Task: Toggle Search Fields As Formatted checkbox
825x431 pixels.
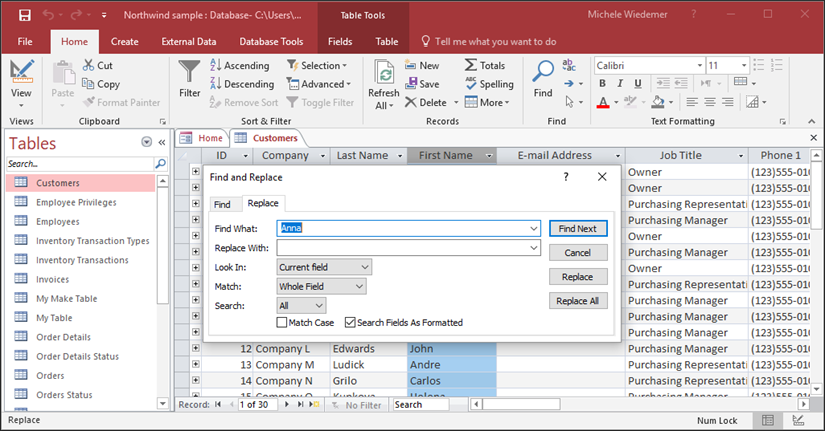Action: pyautogui.click(x=350, y=322)
